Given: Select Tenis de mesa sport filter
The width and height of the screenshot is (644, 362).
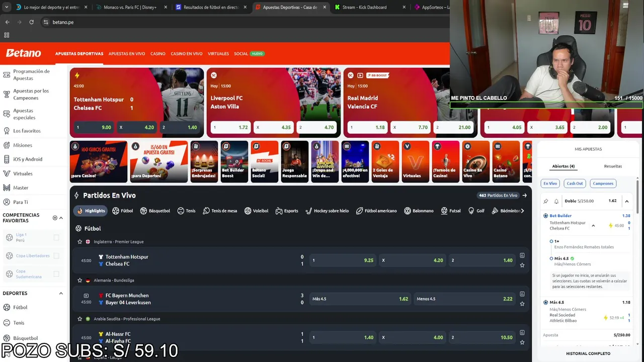Looking at the screenshot, I should point(220,211).
